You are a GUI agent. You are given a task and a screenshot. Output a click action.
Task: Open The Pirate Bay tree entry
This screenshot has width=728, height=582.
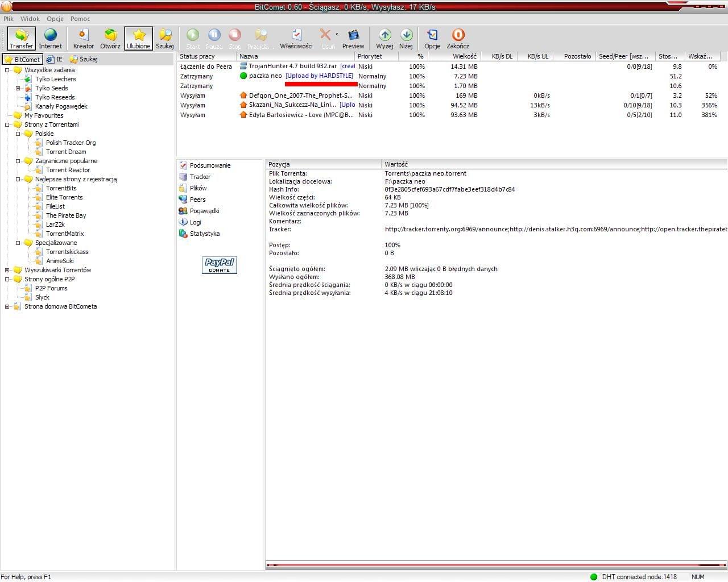pos(66,215)
